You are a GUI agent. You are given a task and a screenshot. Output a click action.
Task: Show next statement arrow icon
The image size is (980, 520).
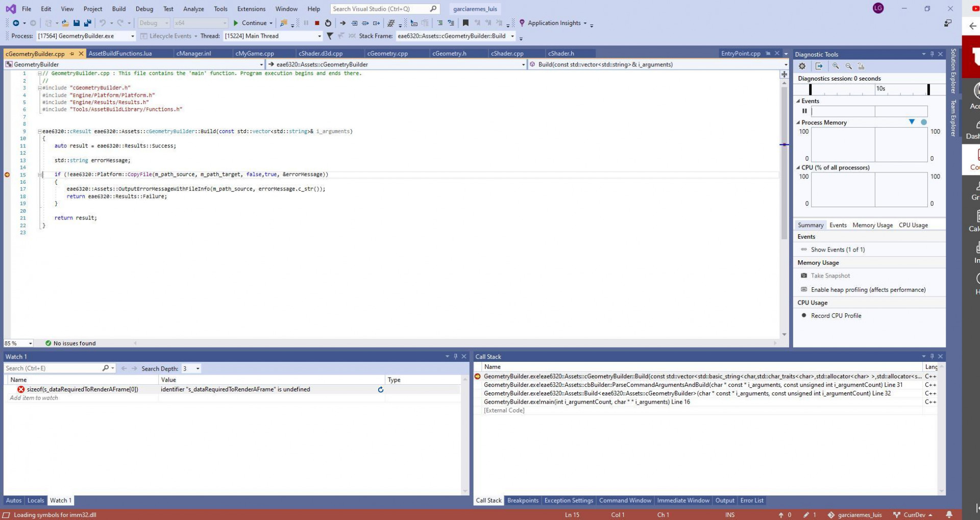343,23
